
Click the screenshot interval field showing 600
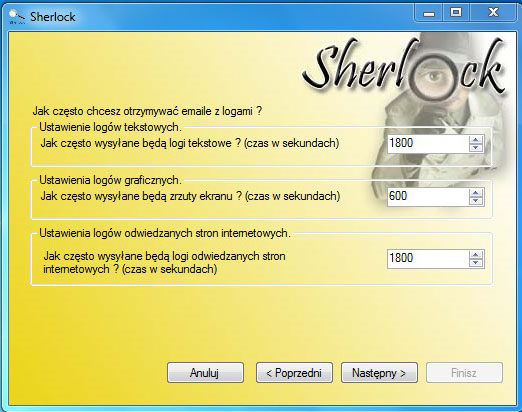coord(428,196)
